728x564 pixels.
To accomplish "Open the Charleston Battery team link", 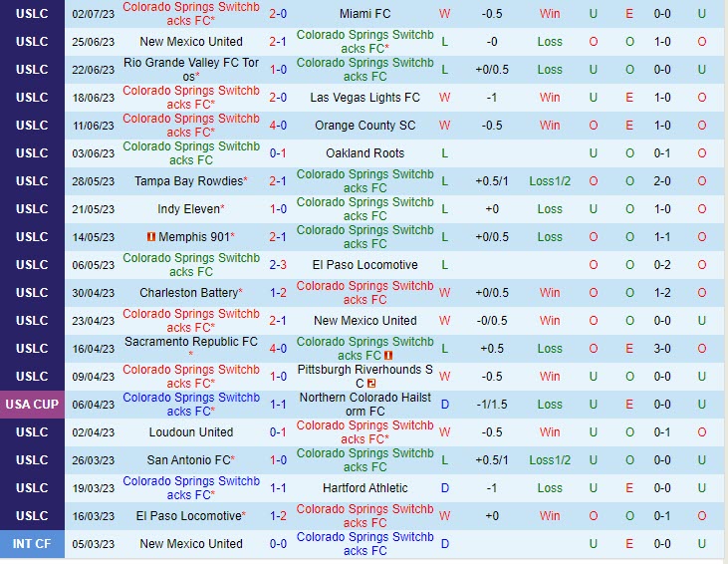I will [x=189, y=293].
